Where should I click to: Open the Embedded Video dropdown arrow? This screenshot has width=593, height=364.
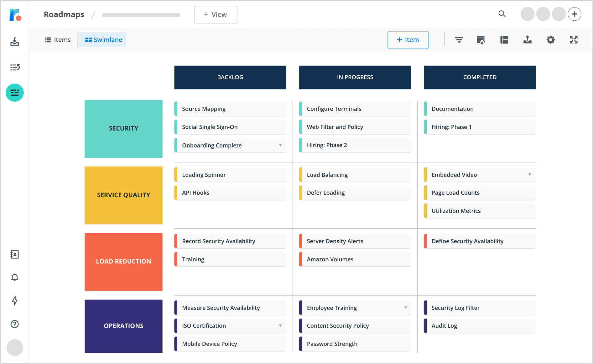tap(530, 175)
